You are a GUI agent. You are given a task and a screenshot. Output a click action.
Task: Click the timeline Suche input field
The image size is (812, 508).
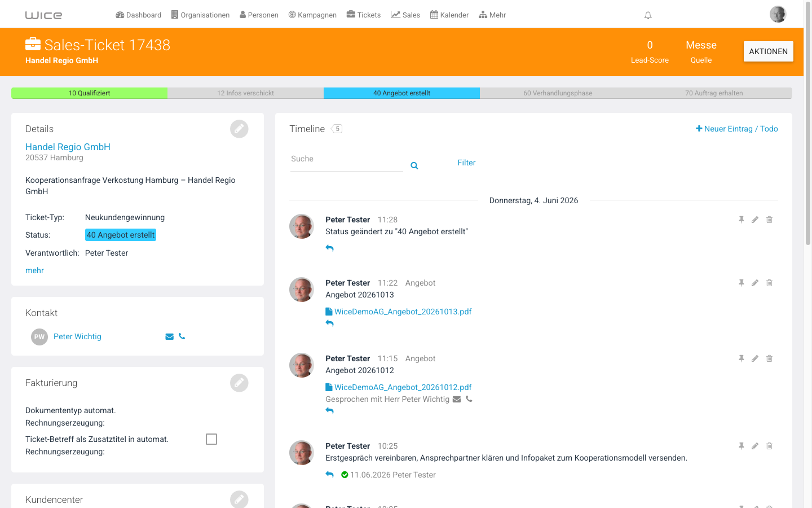(346, 160)
